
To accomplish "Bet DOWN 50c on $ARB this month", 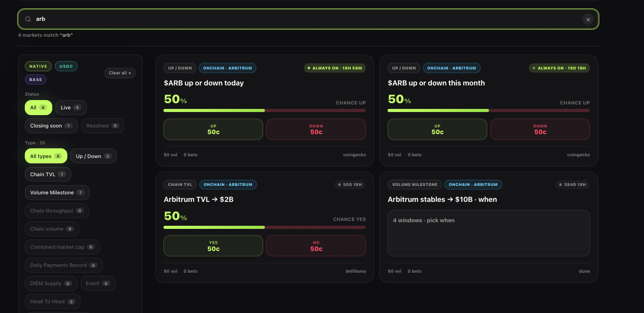I will pos(540,129).
